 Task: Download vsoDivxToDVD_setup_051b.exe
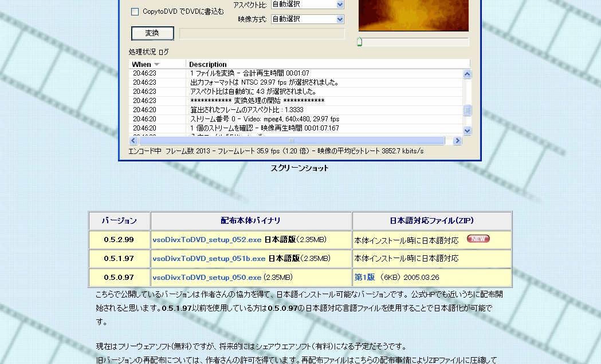(x=209, y=259)
